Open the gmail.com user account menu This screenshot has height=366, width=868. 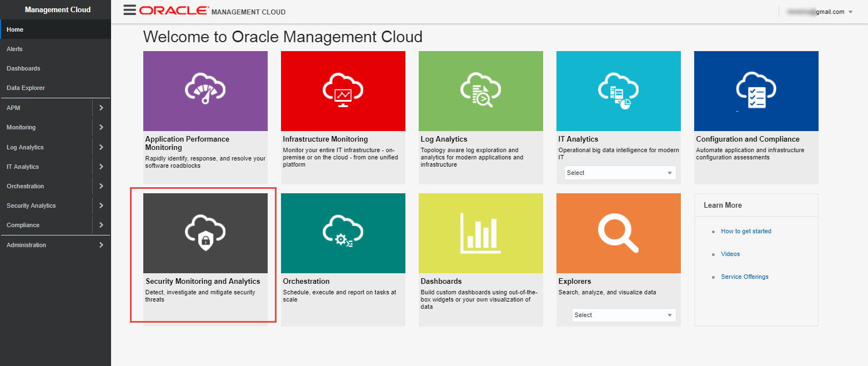pos(820,12)
